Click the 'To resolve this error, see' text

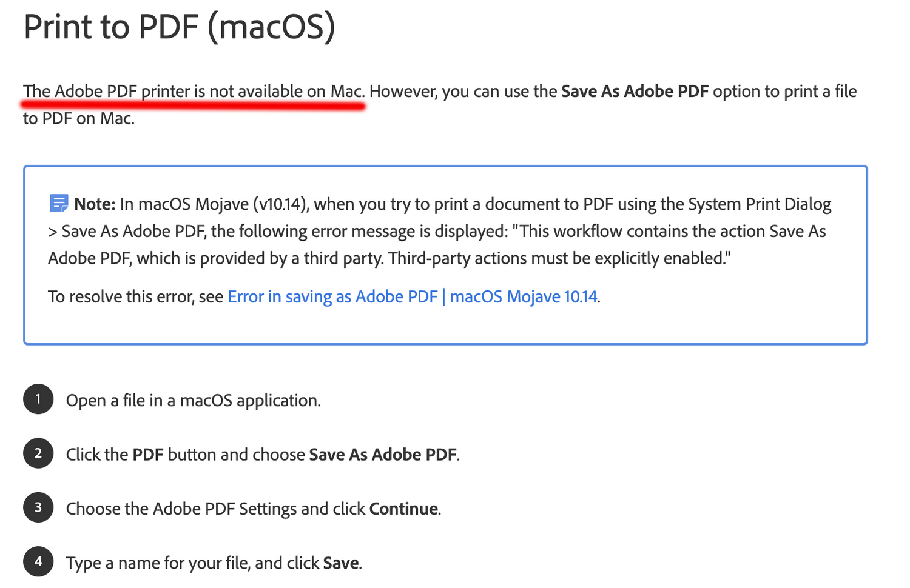[135, 297]
